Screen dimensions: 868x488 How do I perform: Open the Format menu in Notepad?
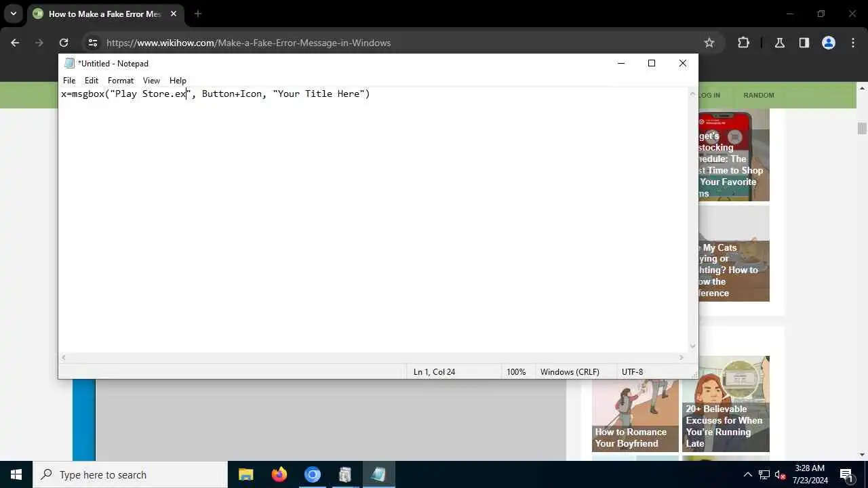coord(121,80)
